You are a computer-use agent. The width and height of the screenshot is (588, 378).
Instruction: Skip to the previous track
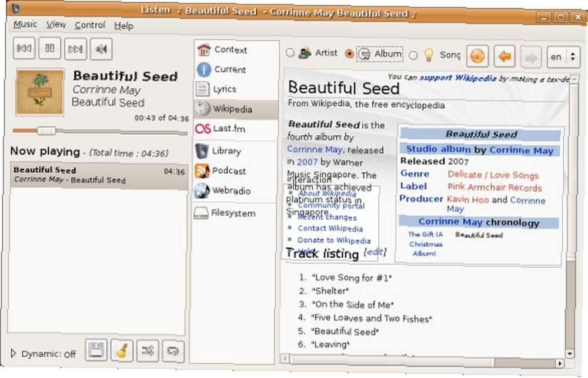(x=24, y=48)
